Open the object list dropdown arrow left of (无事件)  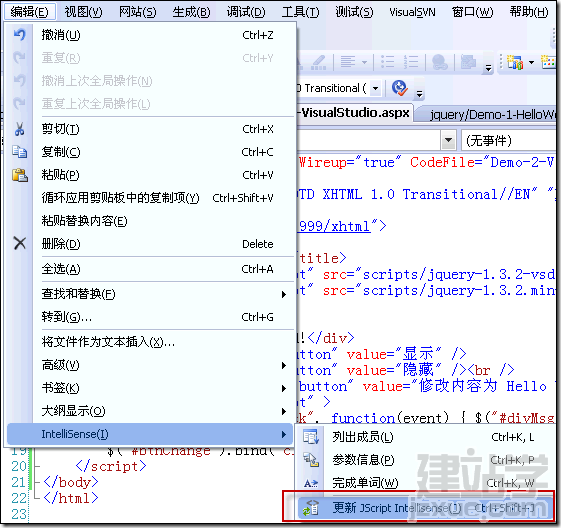(448, 140)
